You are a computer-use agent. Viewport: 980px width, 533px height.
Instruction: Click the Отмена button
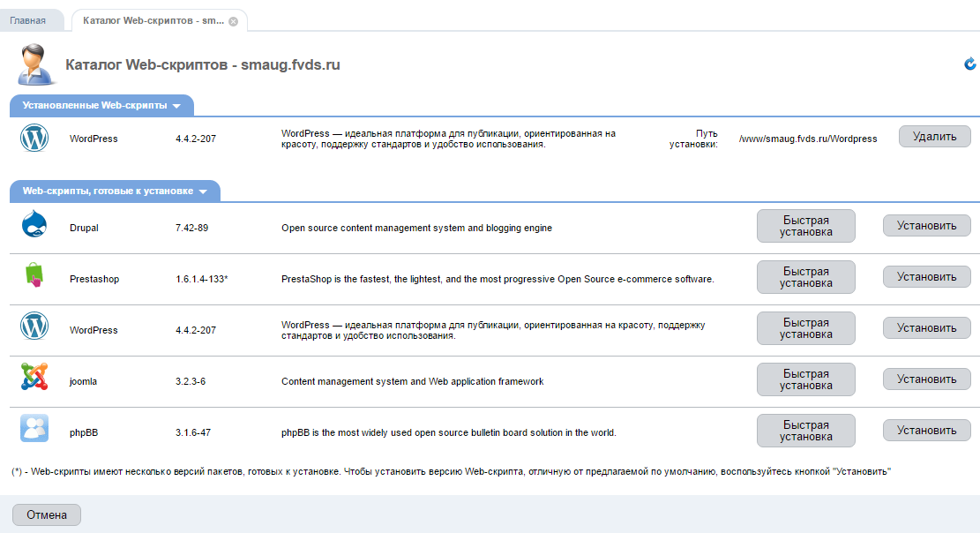(47, 514)
